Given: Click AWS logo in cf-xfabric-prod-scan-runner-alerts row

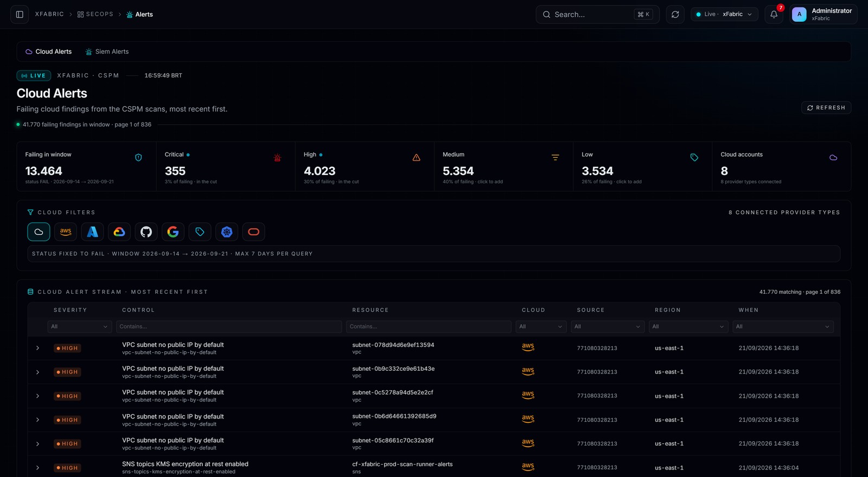Looking at the screenshot, I should pyautogui.click(x=528, y=466).
